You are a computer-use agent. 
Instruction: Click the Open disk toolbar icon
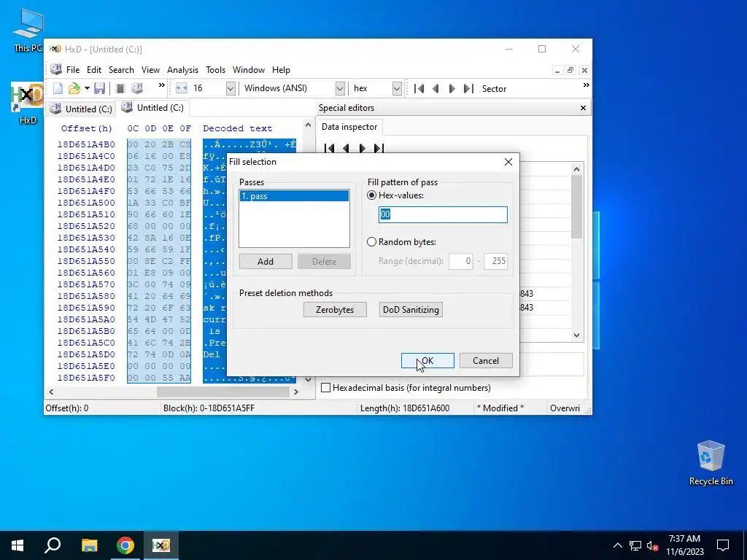[x=137, y=88]
